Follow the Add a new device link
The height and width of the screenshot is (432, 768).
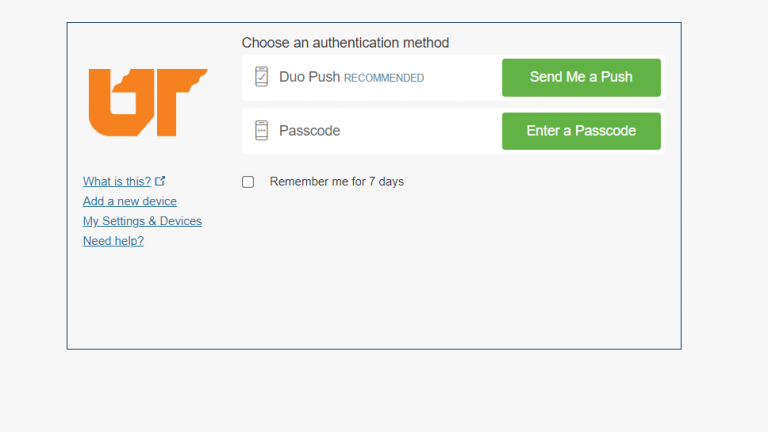click(130, 201)
